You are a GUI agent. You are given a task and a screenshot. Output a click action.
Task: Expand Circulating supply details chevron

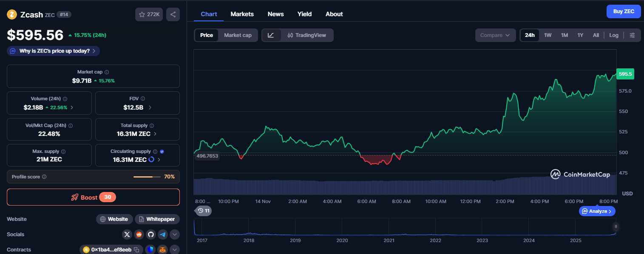159,160
